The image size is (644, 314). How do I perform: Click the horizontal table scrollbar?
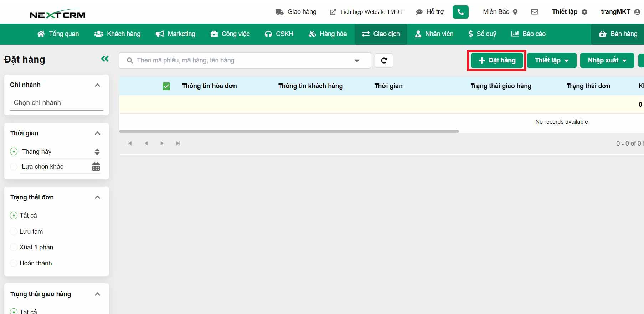pos(289,131)
